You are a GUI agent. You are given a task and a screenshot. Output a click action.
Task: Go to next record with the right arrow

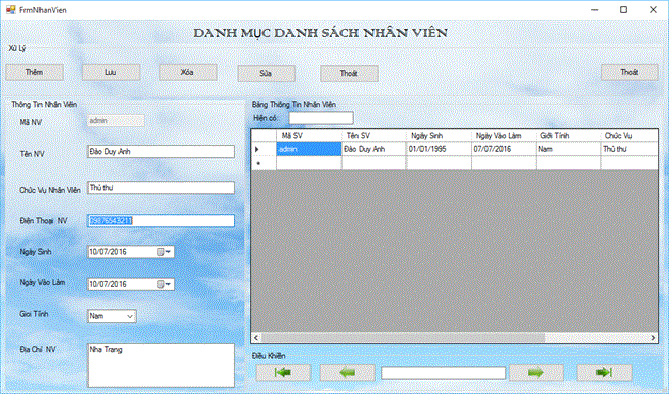(536, 373)
